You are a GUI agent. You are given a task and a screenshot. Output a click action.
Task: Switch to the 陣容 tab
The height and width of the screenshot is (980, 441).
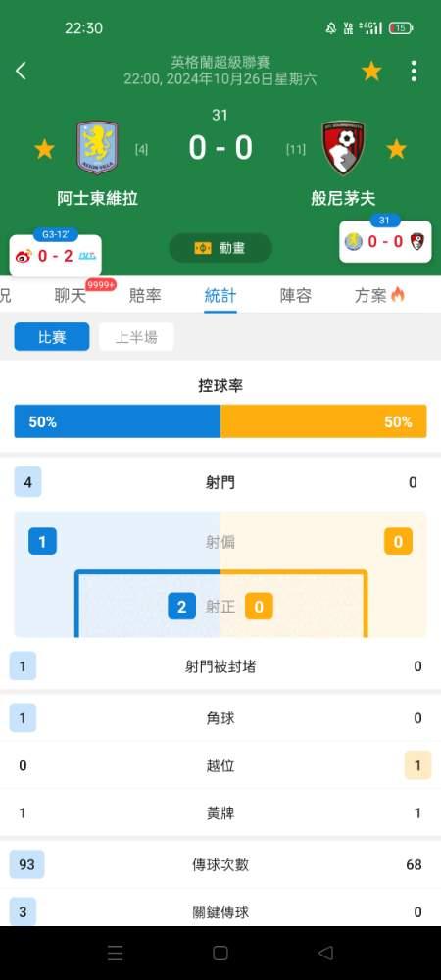coord(295,296)
